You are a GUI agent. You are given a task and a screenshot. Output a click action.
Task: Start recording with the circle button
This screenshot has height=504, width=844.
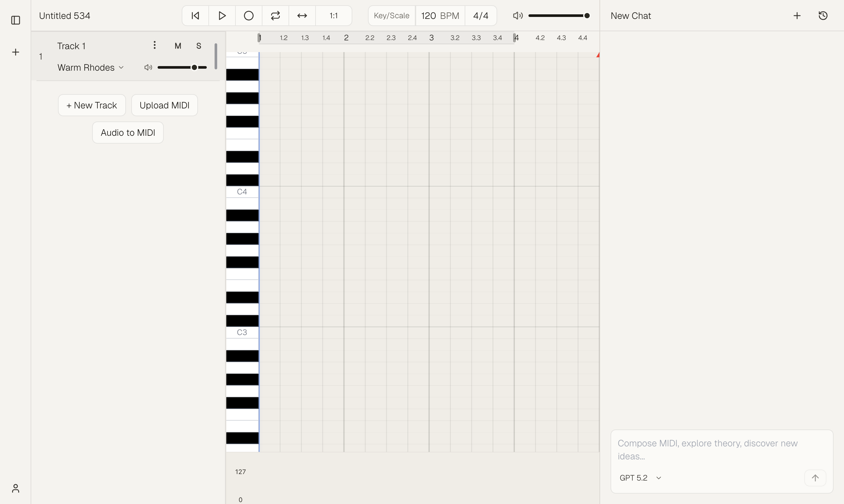[249, 16]
